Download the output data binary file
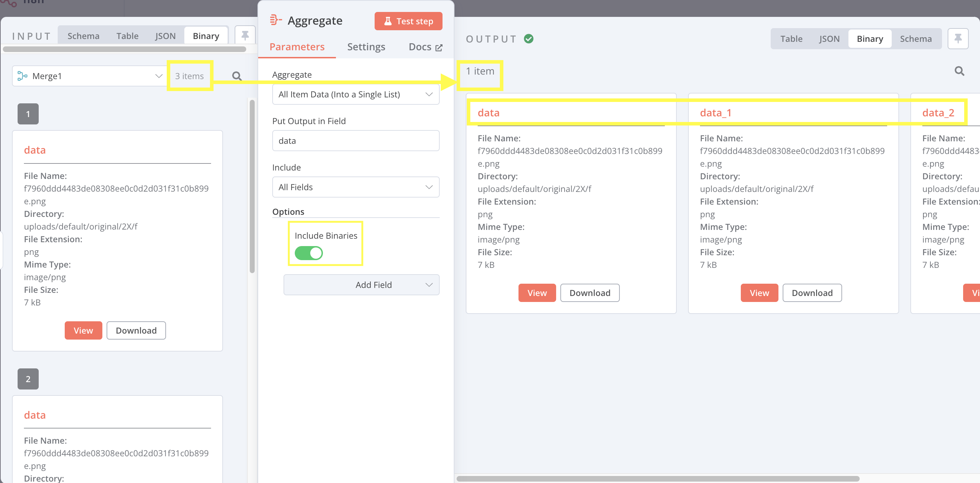 (590, 293)
